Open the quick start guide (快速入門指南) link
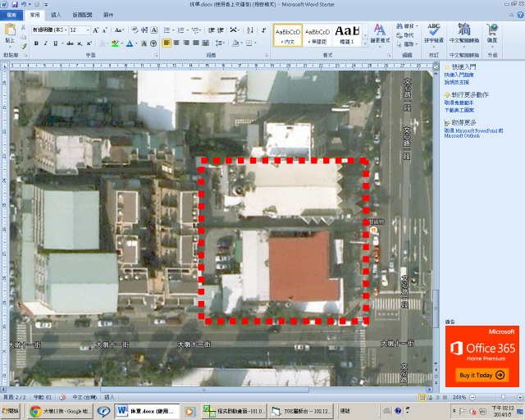Image resolution: width=525 pixels, height=420 pixels. point(459,75)
